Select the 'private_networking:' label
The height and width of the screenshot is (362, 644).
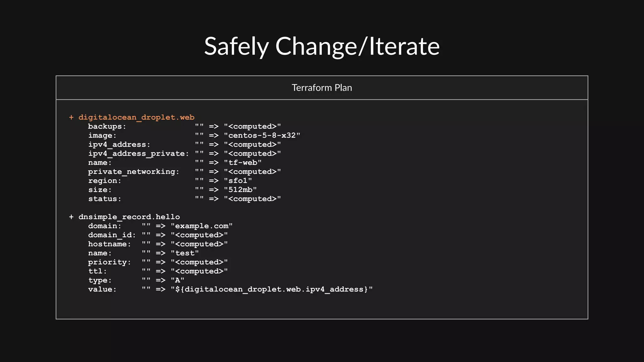click(x=134, y=172)
